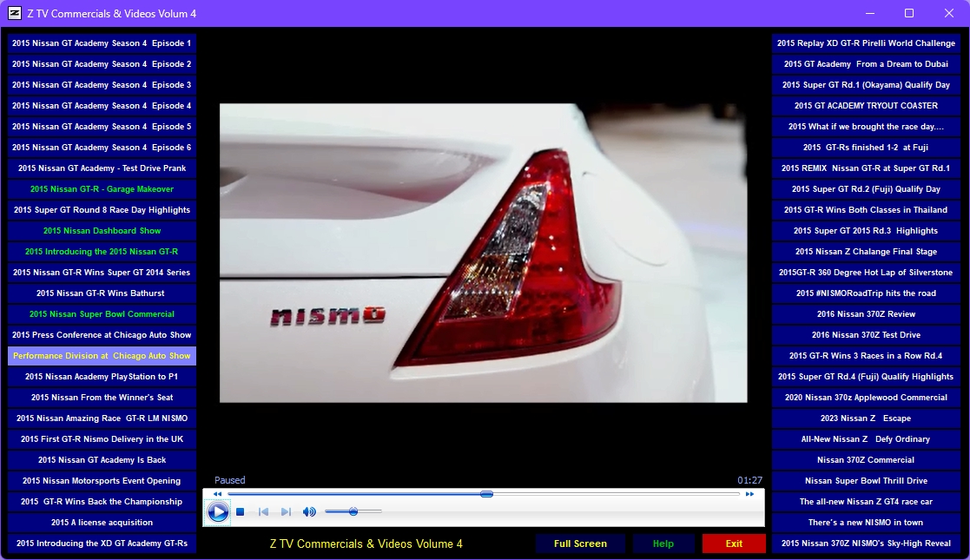Click the Z app icon in the title bar
The width and height of the screenshot is (970, 560).
pyautogui.click(x=14, y=13)
